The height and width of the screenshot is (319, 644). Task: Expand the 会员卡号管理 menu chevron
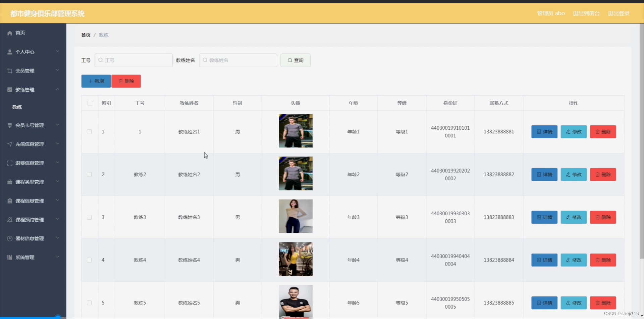click(x=58, y=125)
